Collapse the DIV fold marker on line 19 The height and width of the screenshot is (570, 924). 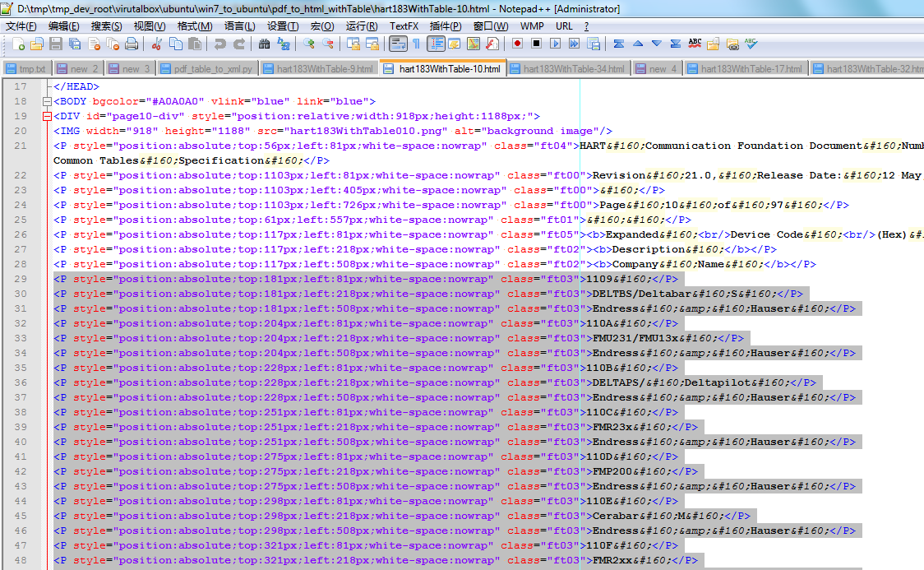point(47,116)
